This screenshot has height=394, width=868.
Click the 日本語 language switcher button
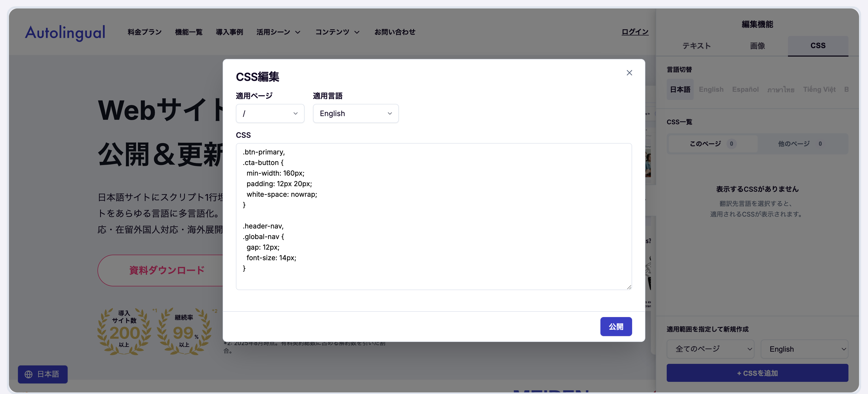pyautogui.click(x=43, y=374)
